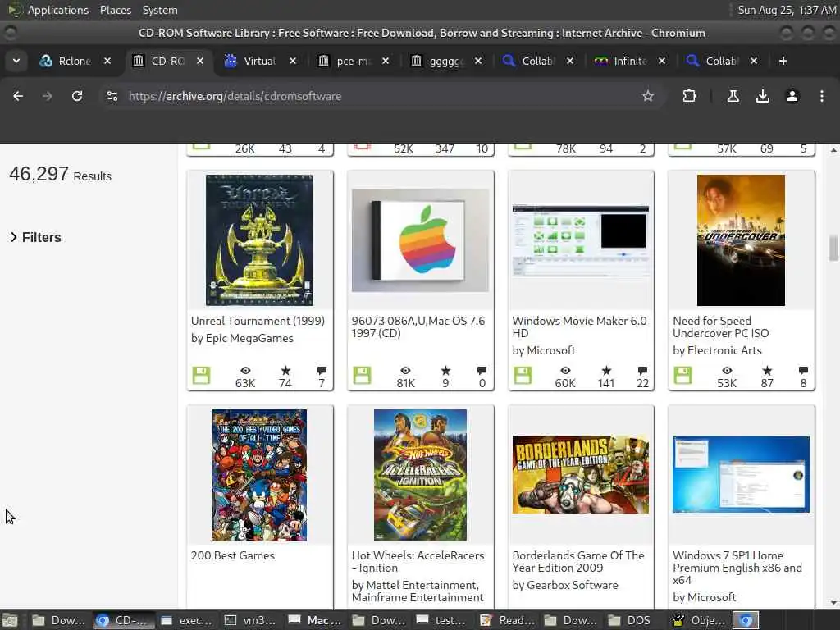Click favorites star on Need for Speed card
The image size is (840, 630).
pos(767,370)
